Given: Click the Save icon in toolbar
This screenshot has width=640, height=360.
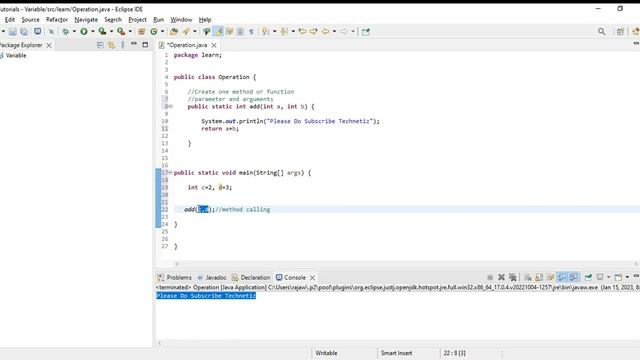Looking at the screenshot, I should pos(13,31).
